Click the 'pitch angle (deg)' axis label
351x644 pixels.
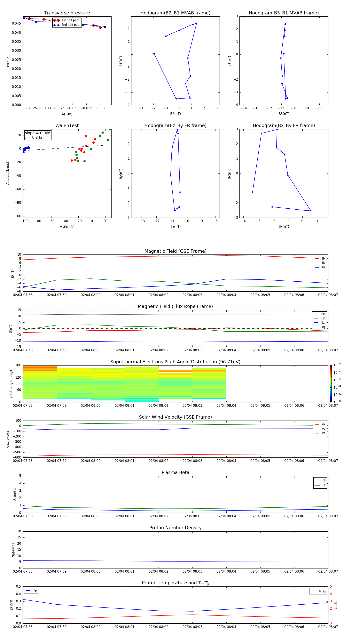click(x=11, y=384)
